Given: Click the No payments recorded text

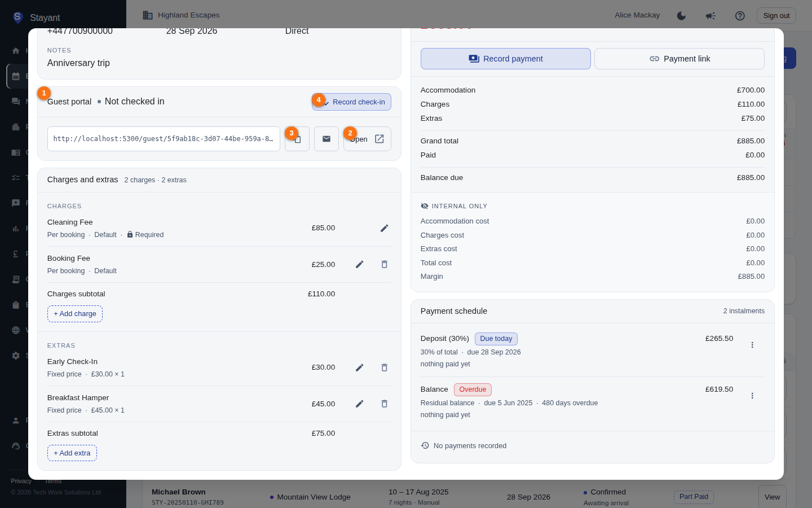Looking at the screenshot, I should coord(470,446).
